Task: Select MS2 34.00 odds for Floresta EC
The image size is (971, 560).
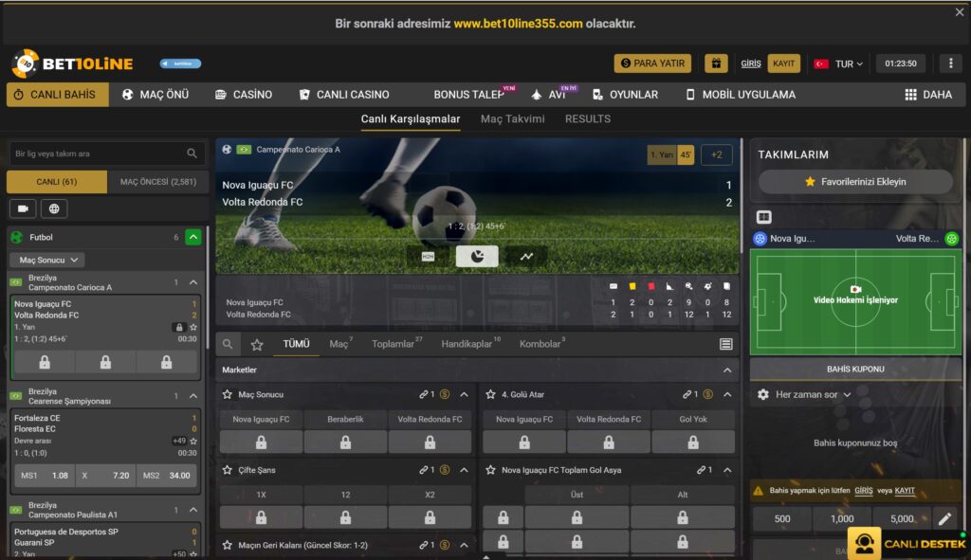Action: [x=167, y=476]
